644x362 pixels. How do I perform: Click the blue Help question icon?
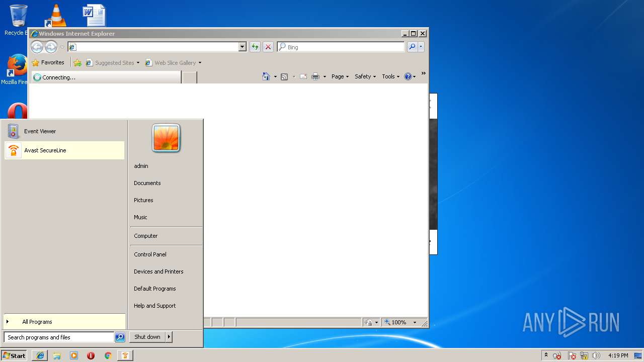(x=408, y=76)
